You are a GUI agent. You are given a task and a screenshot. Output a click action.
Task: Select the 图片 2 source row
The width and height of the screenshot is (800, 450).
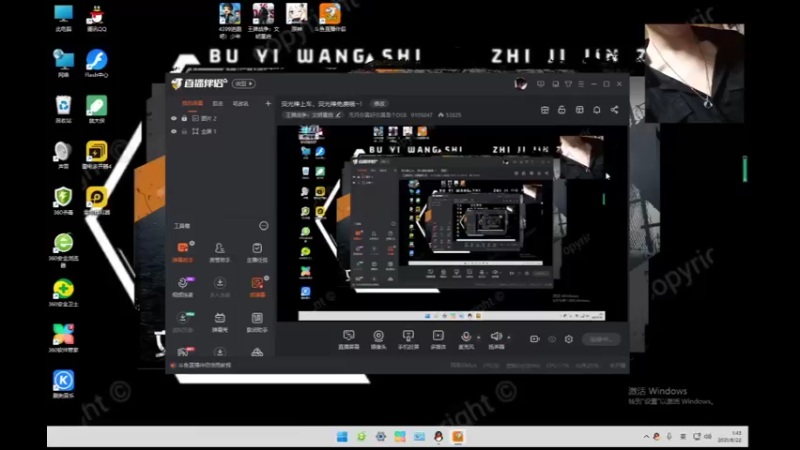click(220, 118)
